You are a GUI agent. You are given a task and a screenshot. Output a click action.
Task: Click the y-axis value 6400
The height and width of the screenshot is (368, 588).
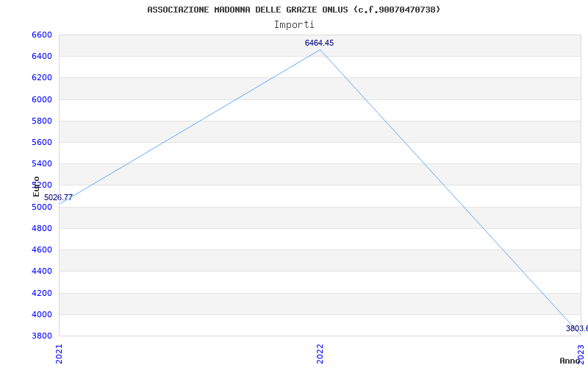click(42, 57)
